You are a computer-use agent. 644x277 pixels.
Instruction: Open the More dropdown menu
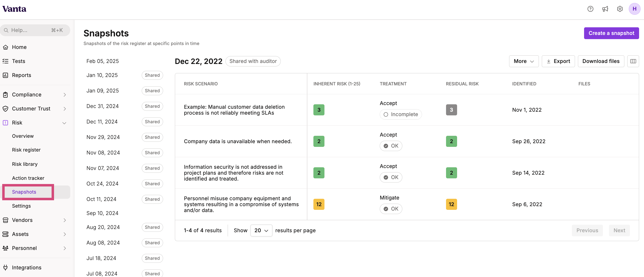tap(524, 61)
